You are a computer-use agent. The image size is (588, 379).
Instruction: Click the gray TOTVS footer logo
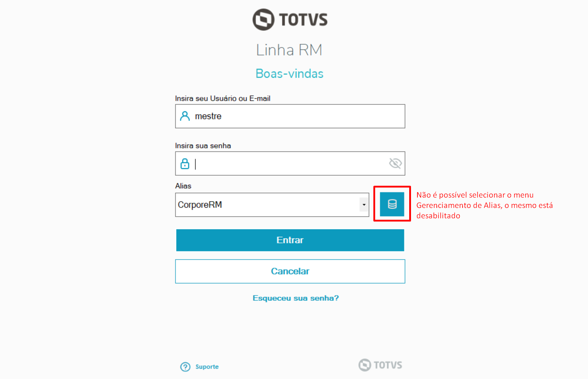point(380,365)
